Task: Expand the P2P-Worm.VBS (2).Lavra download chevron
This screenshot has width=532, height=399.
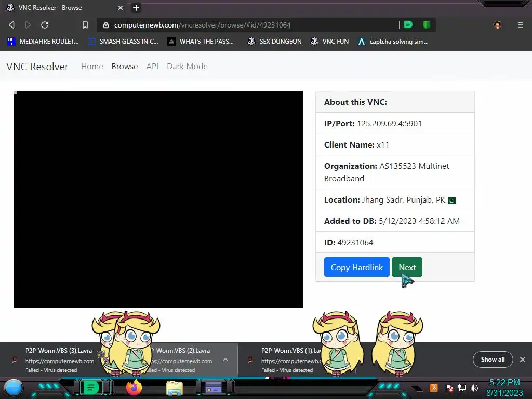Action: [x=225, y=360]
